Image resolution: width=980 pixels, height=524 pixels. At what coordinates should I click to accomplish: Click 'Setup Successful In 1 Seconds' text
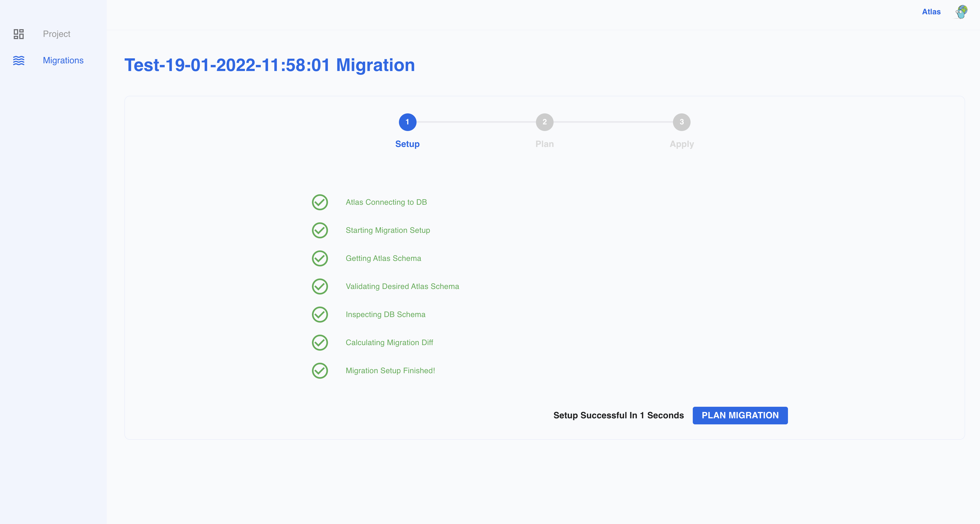point(618,415)
